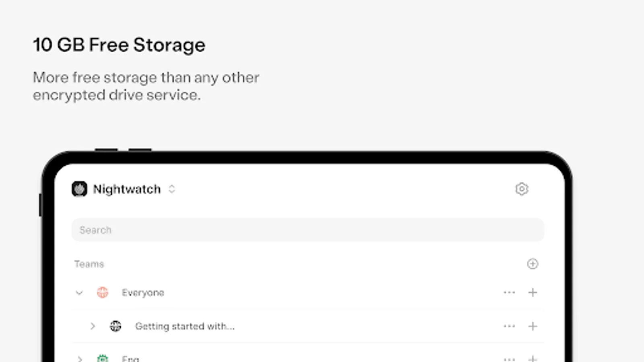The image size is (644, 362).
Task: Select the Eng team item
Action: click(x=130, y=358)
